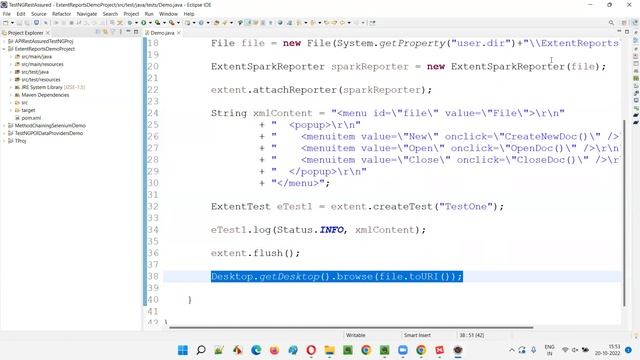Expand the TestNGPOIDataProvidersDemo project
Screen dimensions: 640x360
click(4, 133)
